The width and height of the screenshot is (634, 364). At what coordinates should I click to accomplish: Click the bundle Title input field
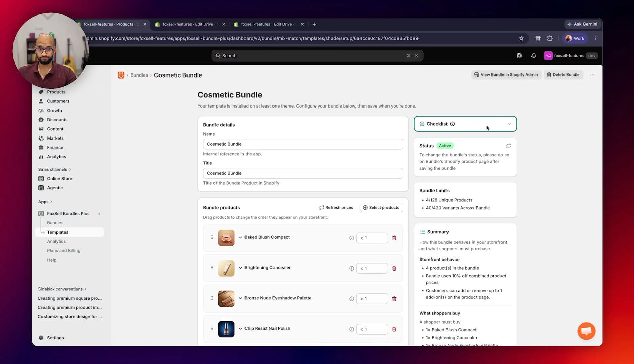point(303,173)
